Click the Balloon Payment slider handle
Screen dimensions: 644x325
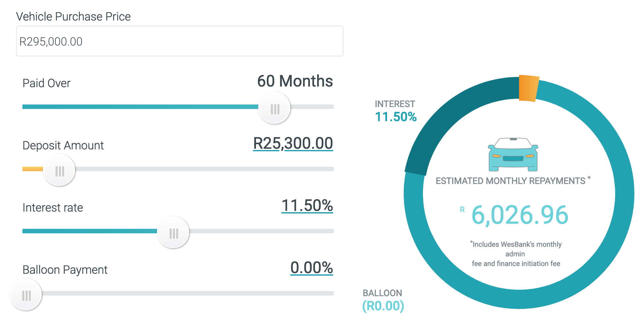[26, 295]
